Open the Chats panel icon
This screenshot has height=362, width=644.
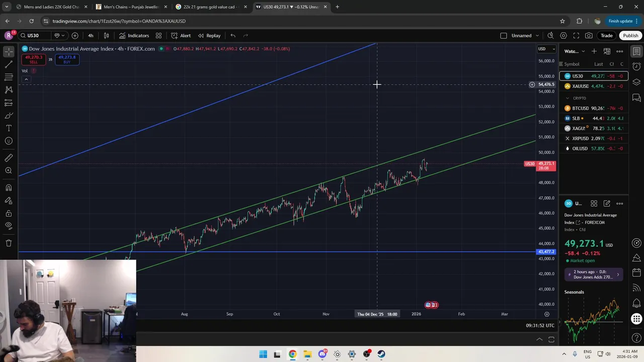636,98
